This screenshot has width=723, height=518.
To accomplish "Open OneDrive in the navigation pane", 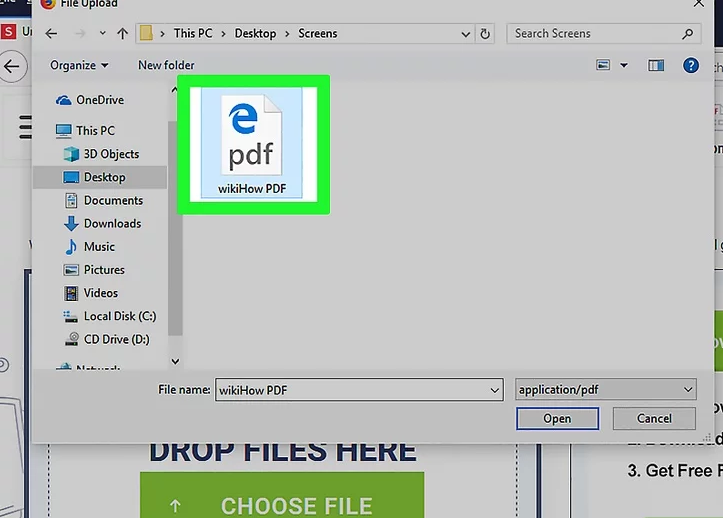I will click(99, 100).
